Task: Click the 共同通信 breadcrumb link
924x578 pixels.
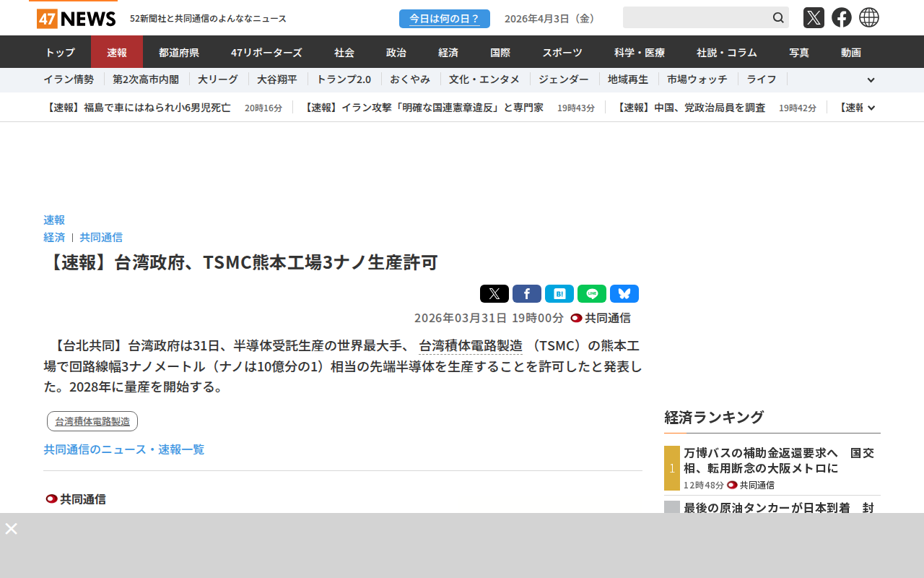Action: 101,237
